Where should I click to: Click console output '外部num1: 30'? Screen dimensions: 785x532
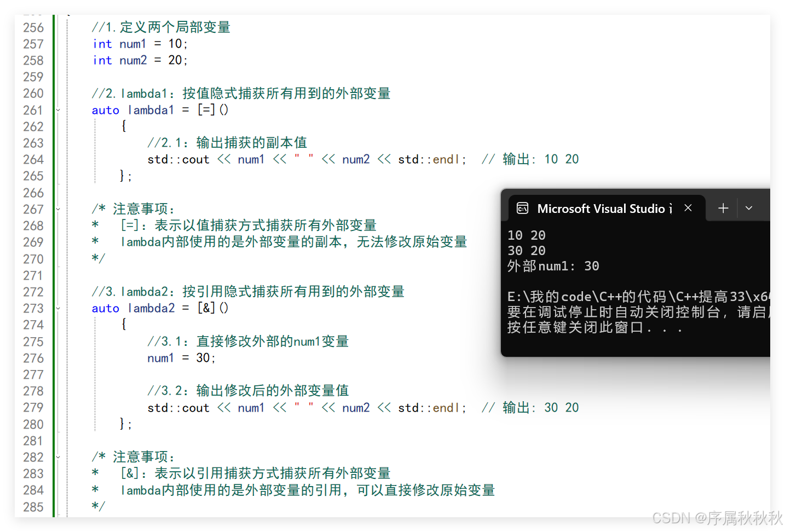point(553,266)
